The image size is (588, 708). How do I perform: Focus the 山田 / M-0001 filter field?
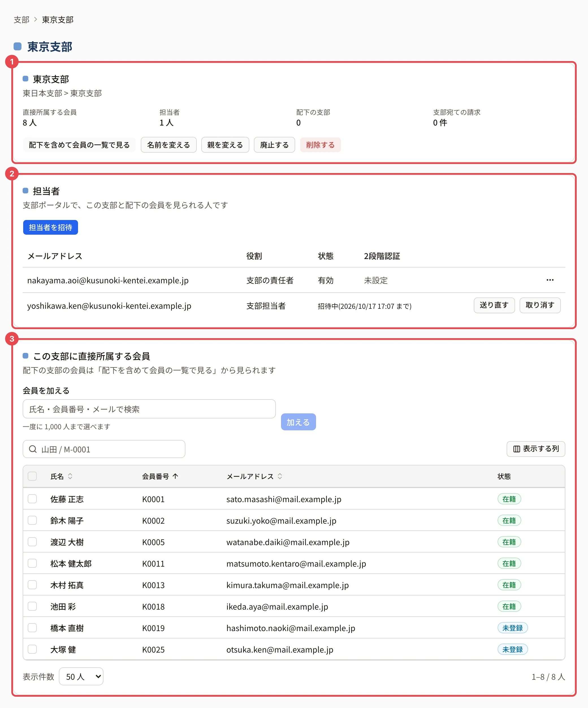104,449
